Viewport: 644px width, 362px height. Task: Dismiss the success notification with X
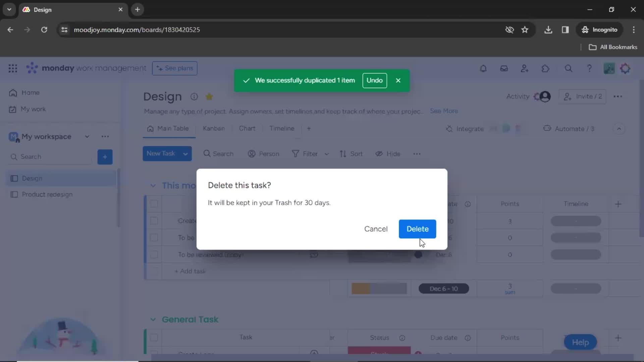pos(398,80)
